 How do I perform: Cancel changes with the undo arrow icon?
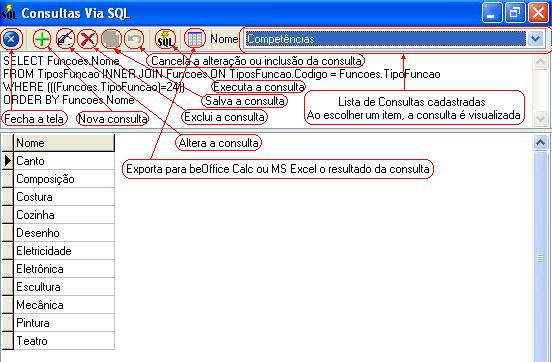pos(134,39)
